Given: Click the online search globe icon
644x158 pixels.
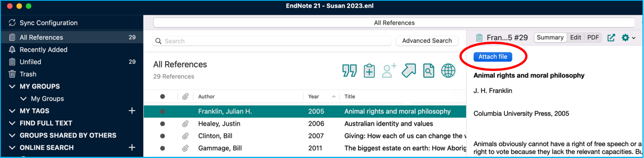Looking at the screenshot, I should click(448, 71).
